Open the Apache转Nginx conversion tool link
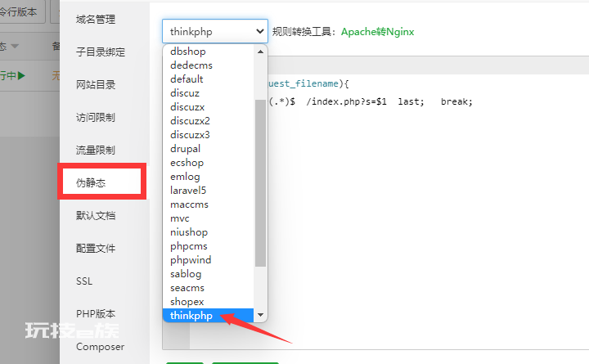The image size is (589, 364). [377, 32]
